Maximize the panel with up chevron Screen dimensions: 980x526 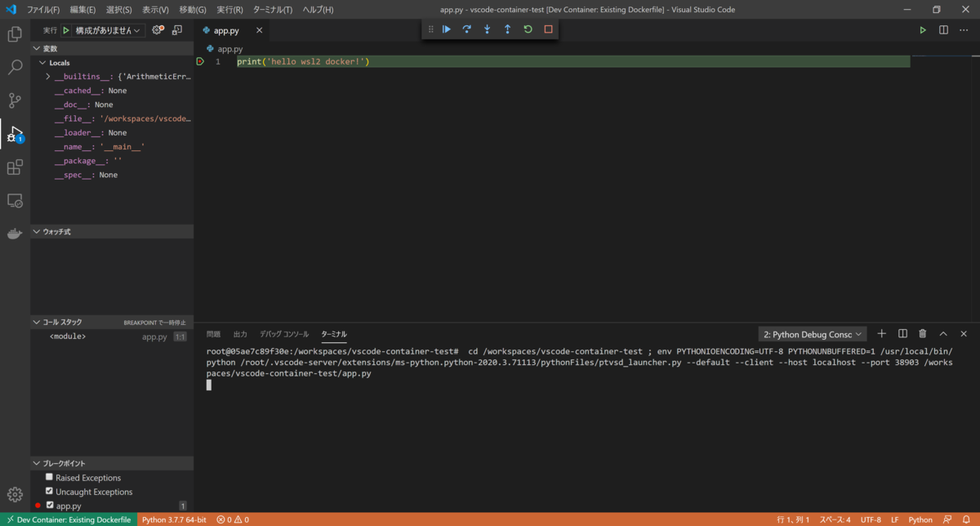[943, 334]
